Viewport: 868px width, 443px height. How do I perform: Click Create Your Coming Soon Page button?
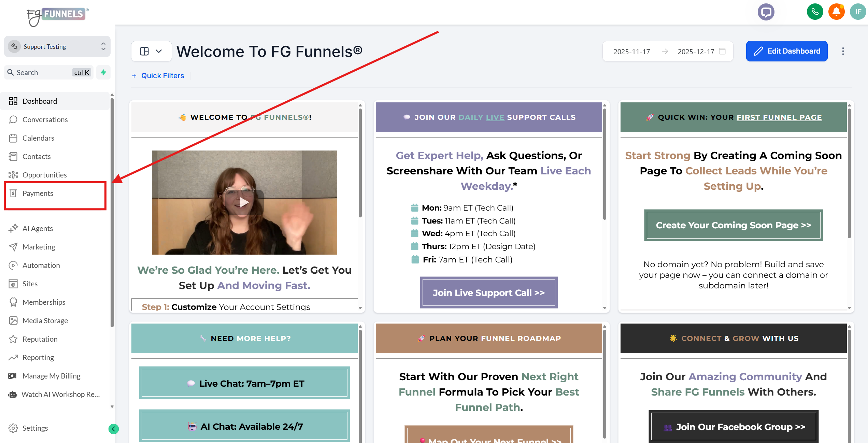pos(733,225)
